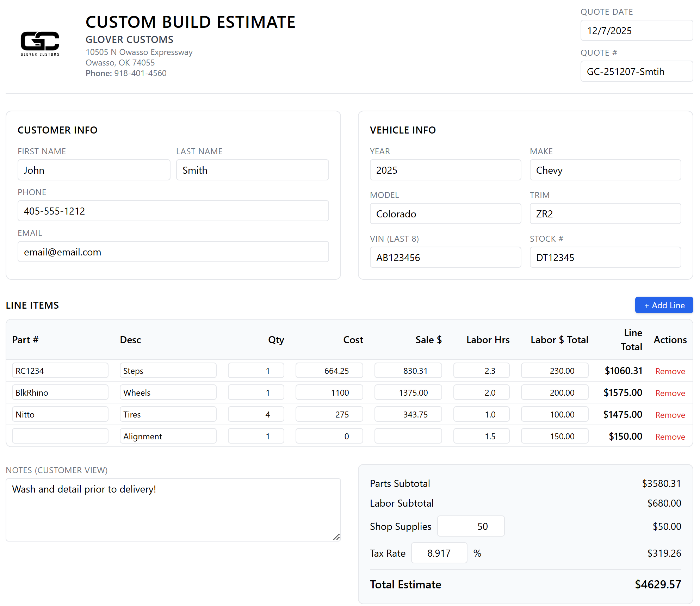The image size is (700, 606).
Task: Click the Glover Customs GC logo
Action: (x=39, y=43)
